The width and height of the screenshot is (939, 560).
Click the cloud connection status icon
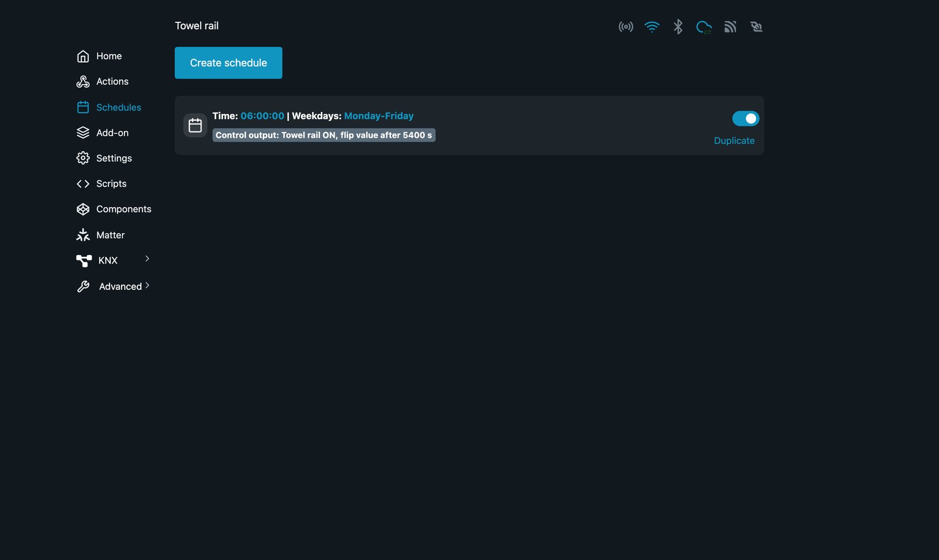click(704, 26)
